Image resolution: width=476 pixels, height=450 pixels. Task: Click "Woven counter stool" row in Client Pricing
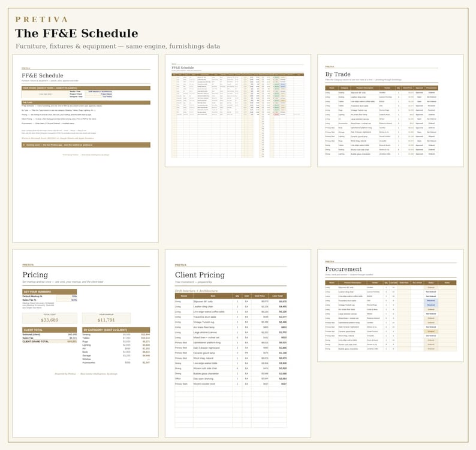(231, 384)
